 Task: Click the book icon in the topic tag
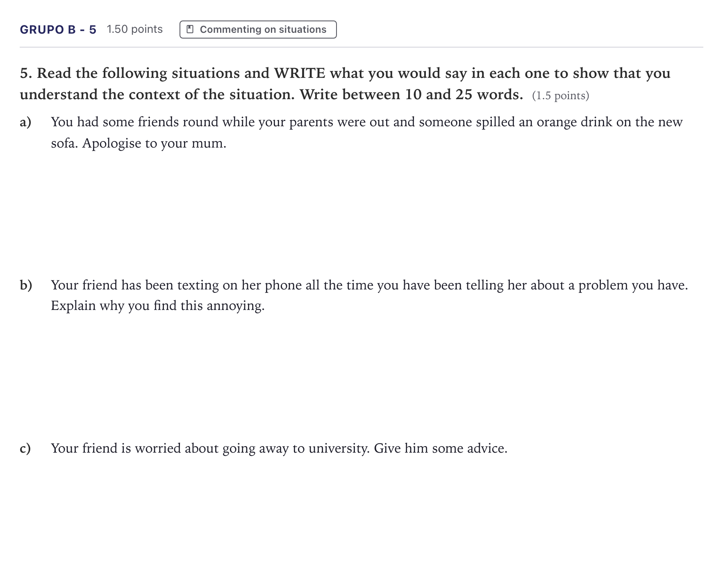[190, 29]
